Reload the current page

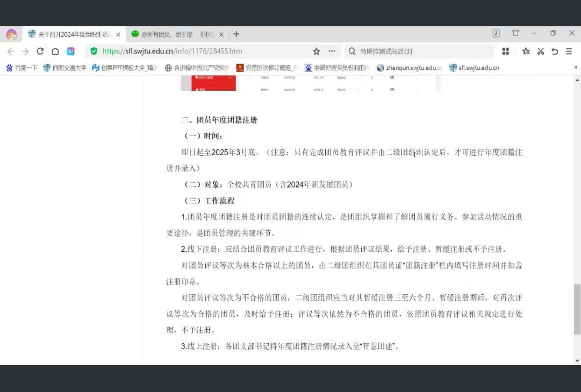pyautogui.click(x=40, y=51)
